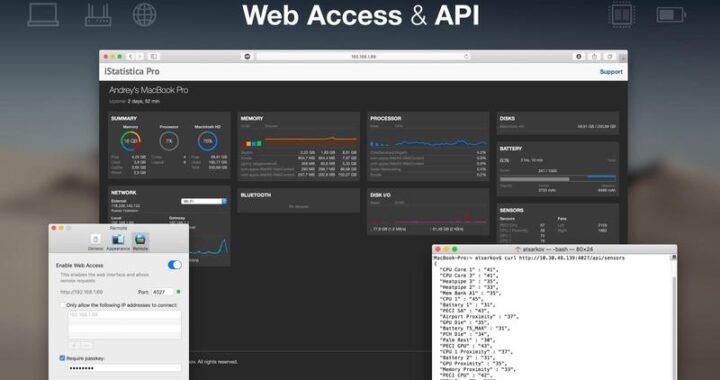The width and height of the screenshot is (720, 380).
Task: Click the "Battery 1" : "31" line
Action: (x=467, y=305)
